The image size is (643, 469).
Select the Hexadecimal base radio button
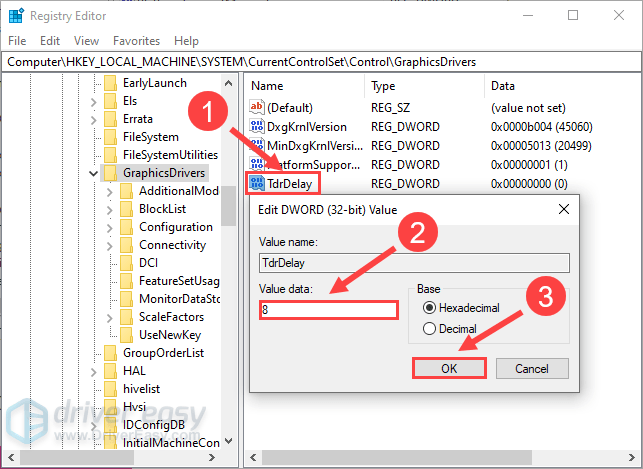coord(431,308)
